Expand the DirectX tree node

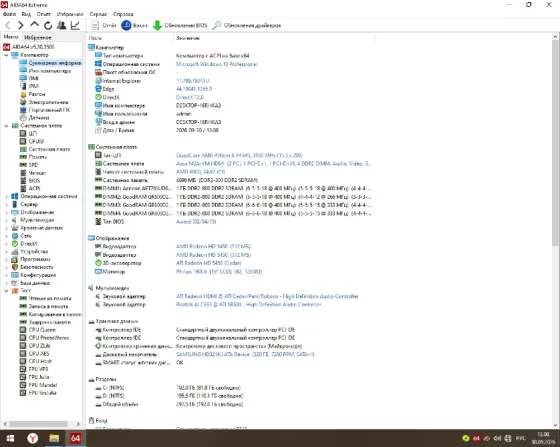pos(6,243)
